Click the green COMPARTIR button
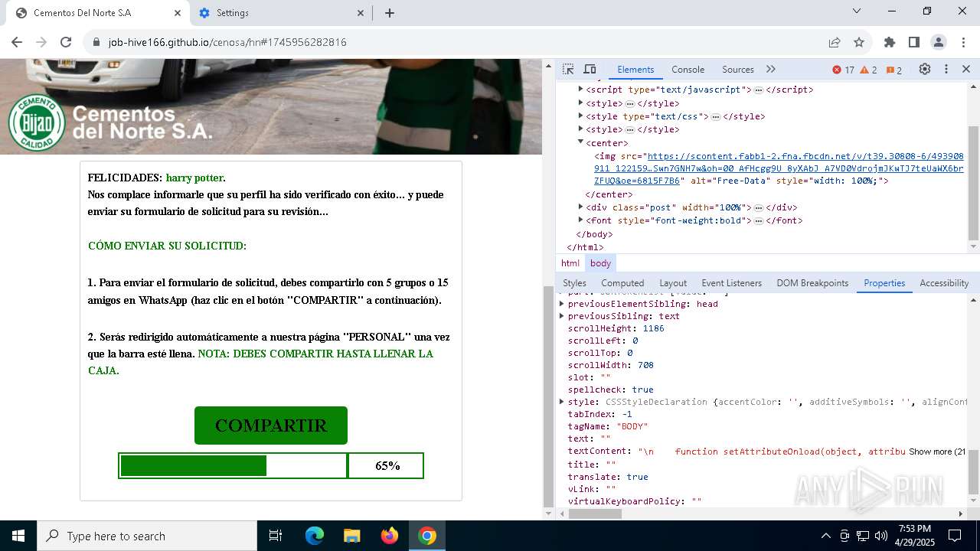Screen dimensions: 980x551 pyautogui.click(x=271, y=425)
